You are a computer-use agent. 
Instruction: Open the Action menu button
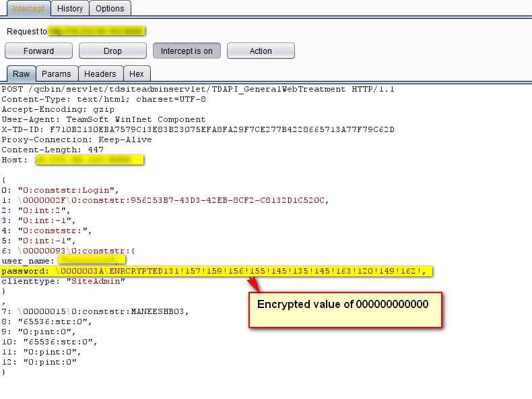(261, 51)
